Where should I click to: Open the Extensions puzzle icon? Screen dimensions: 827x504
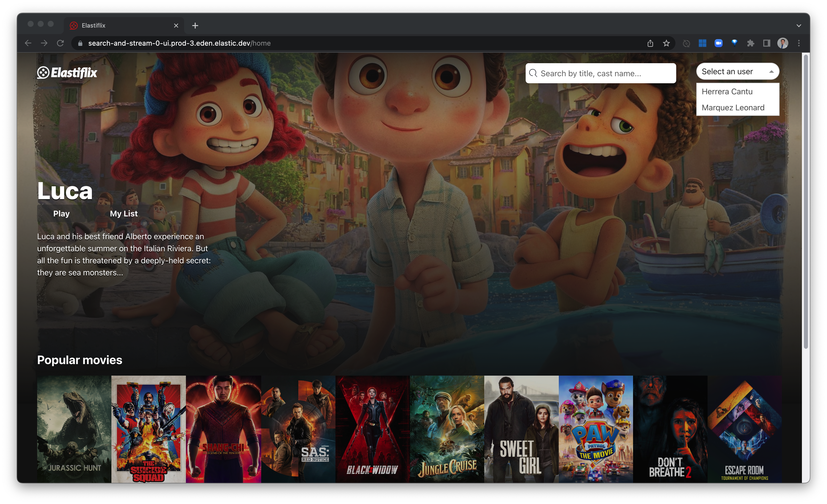point(750,43)
